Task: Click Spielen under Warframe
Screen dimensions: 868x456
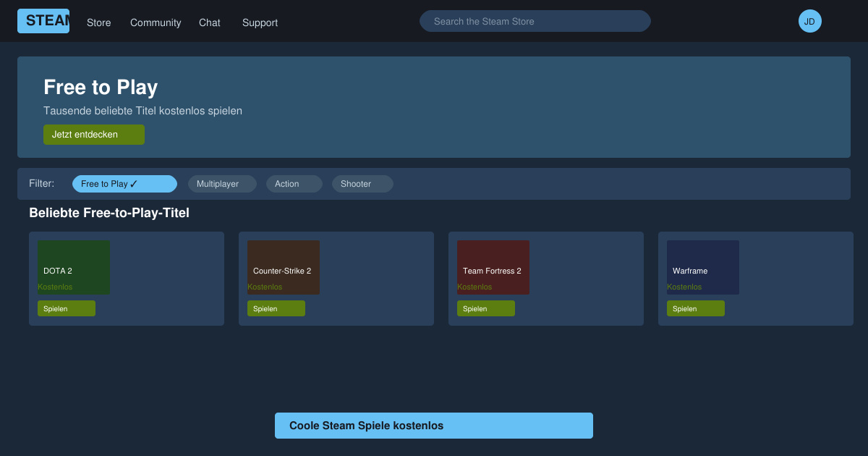Action: click(x=696, y=308)
